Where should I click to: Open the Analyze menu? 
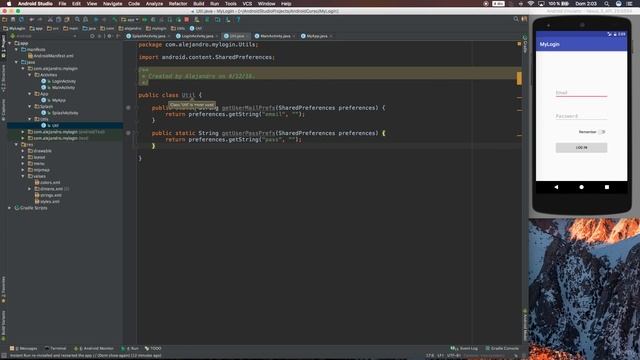tap(154, 4)
